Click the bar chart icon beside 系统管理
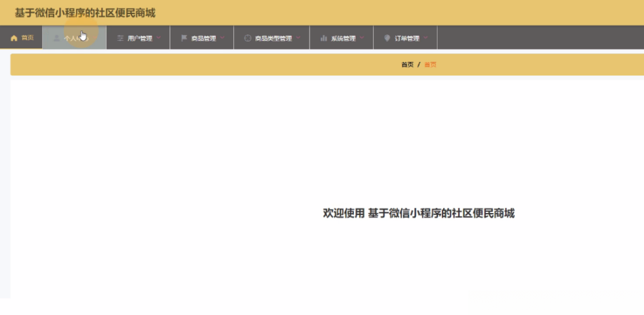This screenshot has width=644, height=315. point(324,38)
